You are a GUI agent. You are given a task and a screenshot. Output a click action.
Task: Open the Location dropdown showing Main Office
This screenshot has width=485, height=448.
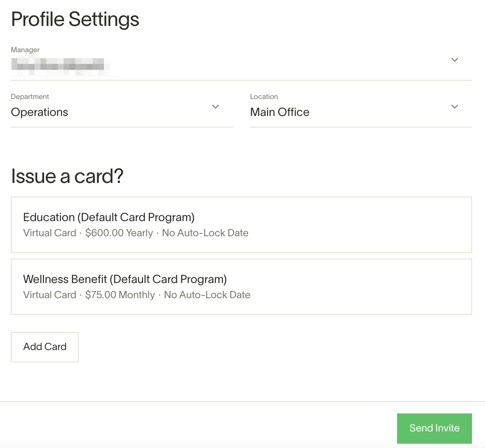pyautogui.click(x=361, y=109)
